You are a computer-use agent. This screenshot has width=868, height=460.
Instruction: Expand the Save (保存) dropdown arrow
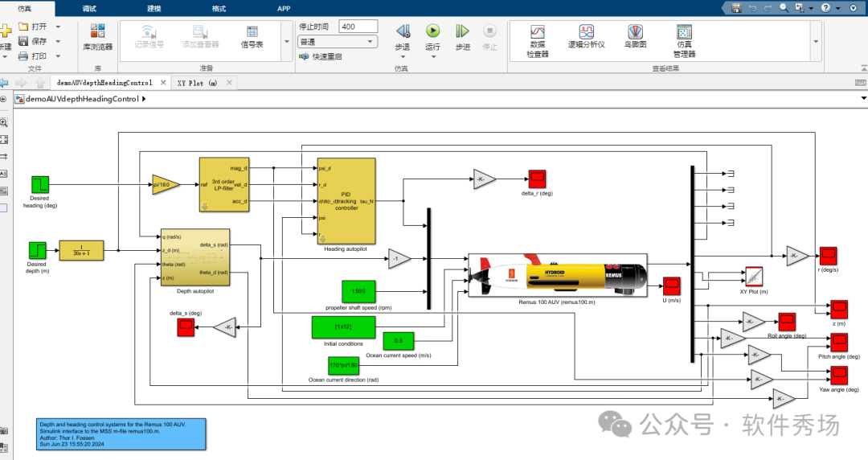(x=58, y=41)
